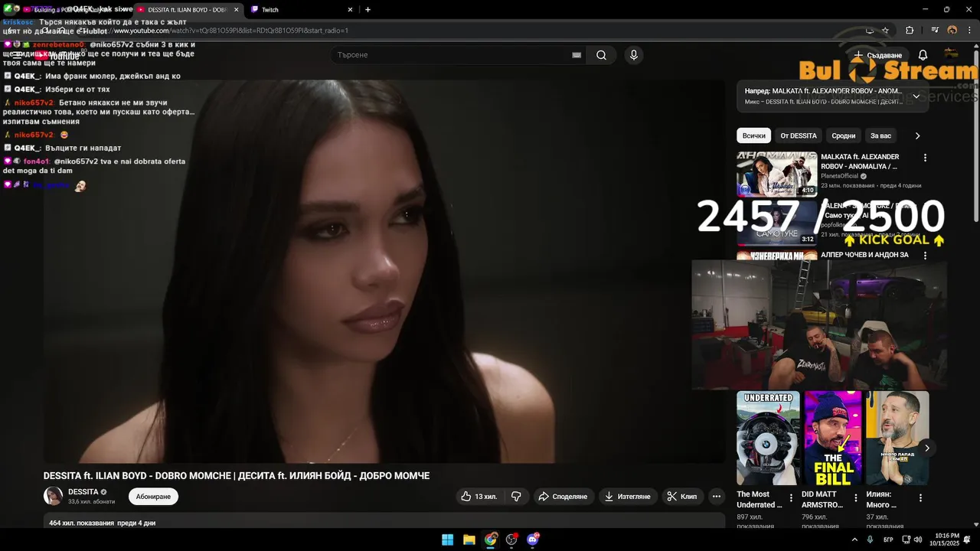Open Илиян: Много short thumbnail
The height and width of the screenshot is (551, 980).
pyautogui.click(x=897, y=438)
